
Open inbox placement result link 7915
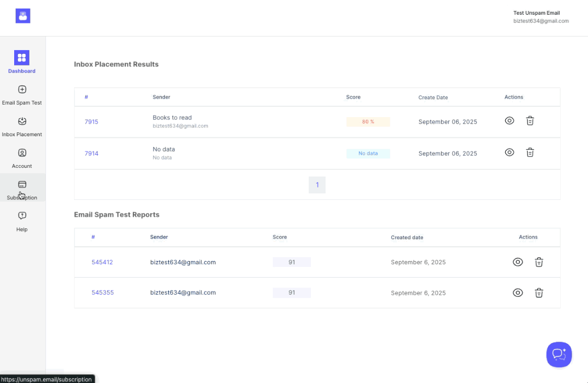click(x=91, y=122)
